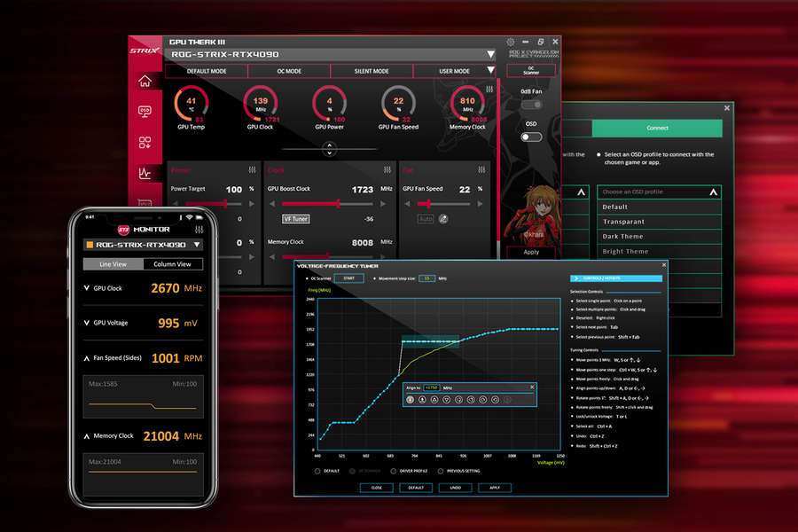Select DRIVER PROFILE radio in VF Tuner
The width and height of the screenshot is (798, 532).
(393, 471)
